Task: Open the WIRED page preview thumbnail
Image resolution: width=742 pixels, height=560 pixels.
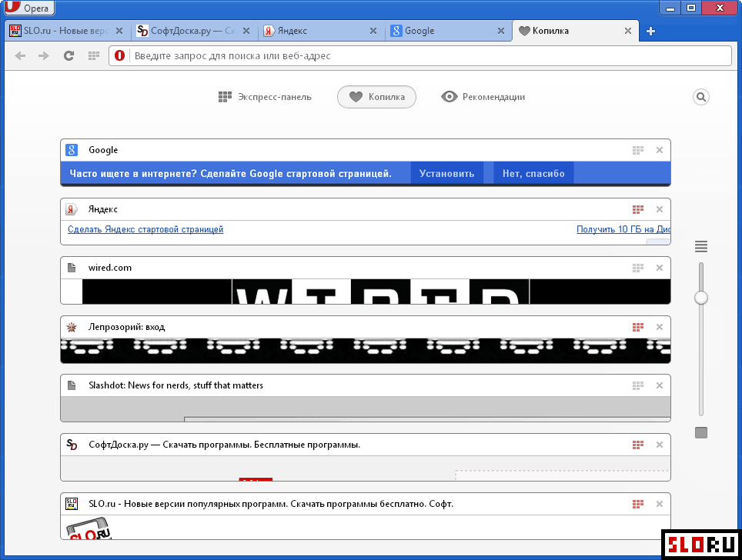Action: pyautogui.click(x=366, y=292)
